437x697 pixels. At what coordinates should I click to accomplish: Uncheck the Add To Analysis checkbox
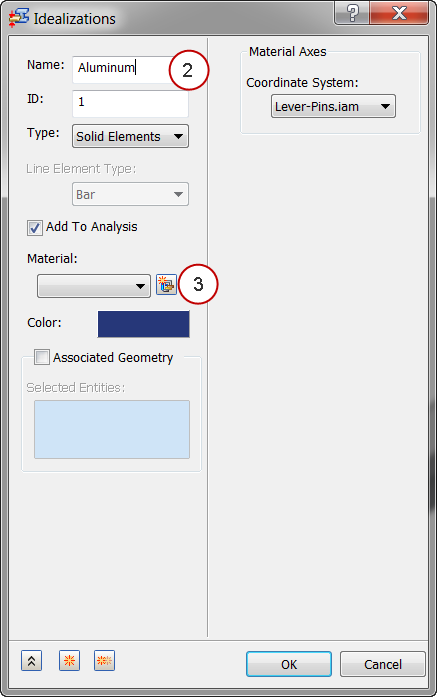[35, 228]
